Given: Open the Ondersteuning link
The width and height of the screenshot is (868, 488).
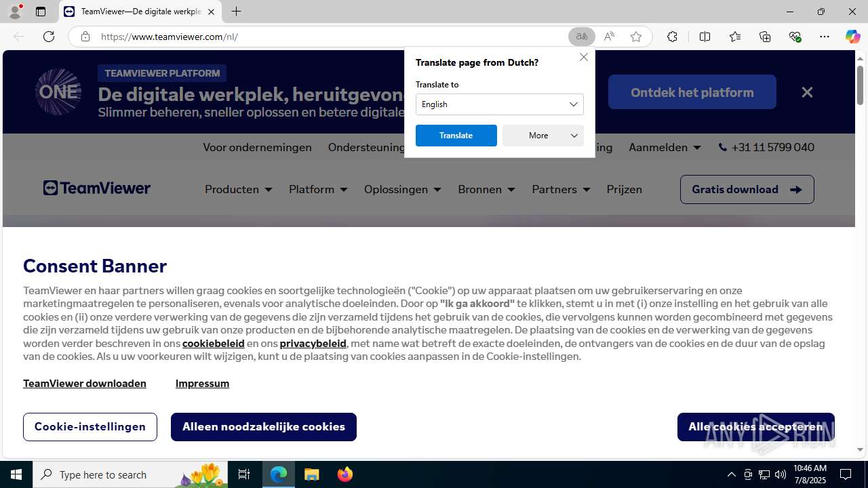Looking at the screenshot, I should [x=366, y=147].
